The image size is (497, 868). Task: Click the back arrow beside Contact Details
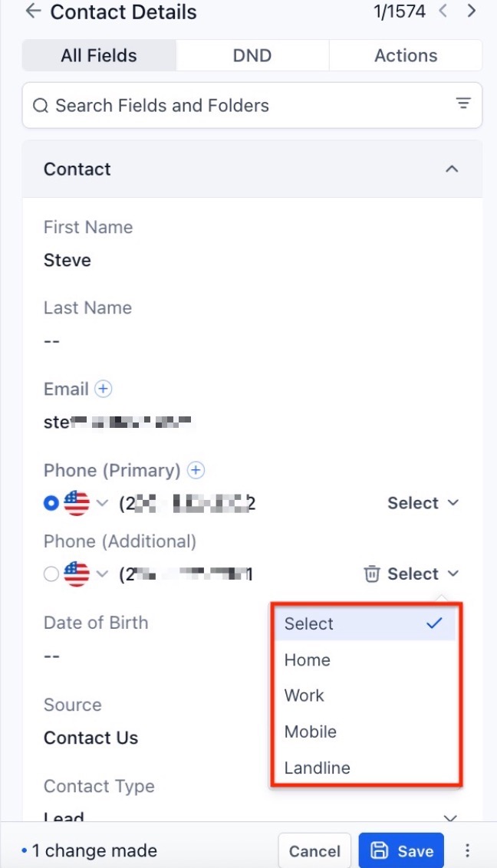point(33,12)
